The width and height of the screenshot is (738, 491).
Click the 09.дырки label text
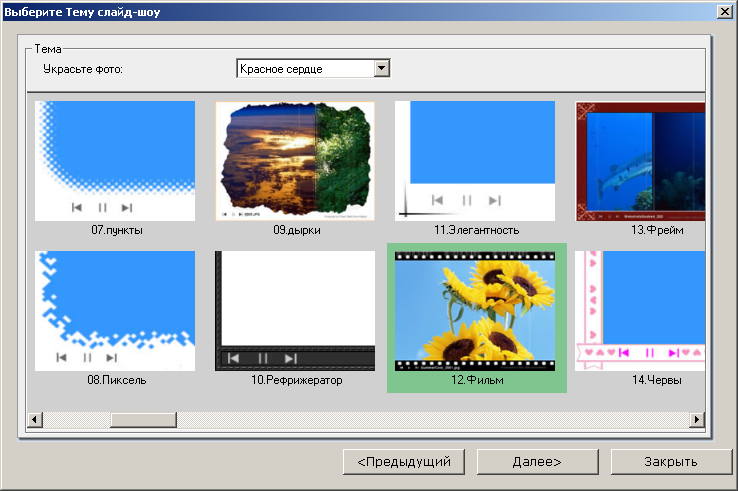pos(297,230)
